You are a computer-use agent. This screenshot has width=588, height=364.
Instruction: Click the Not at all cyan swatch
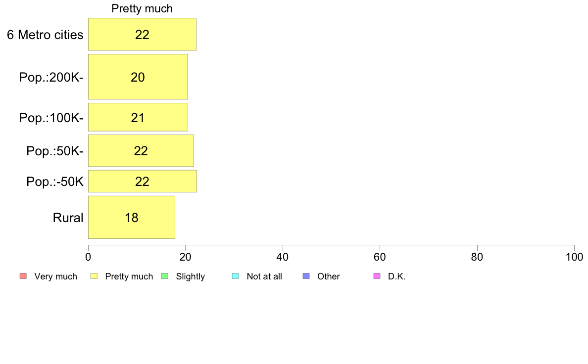click(x=236, y=276)
